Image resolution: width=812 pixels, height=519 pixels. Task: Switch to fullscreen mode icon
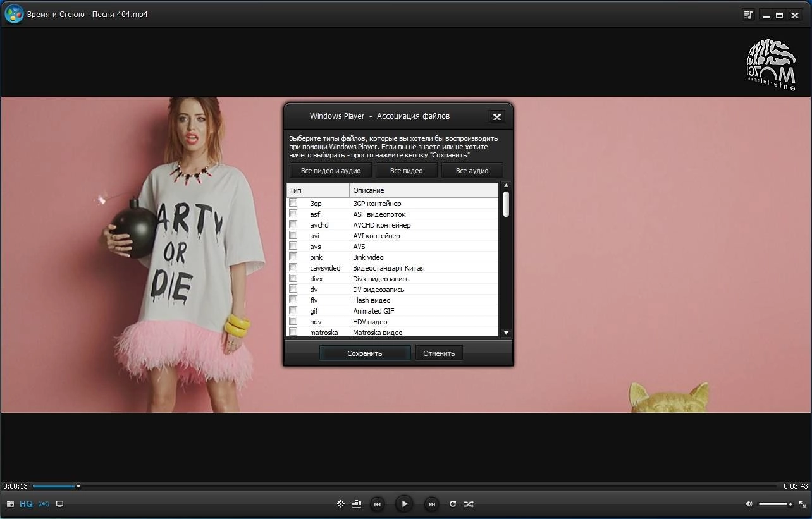802,504
